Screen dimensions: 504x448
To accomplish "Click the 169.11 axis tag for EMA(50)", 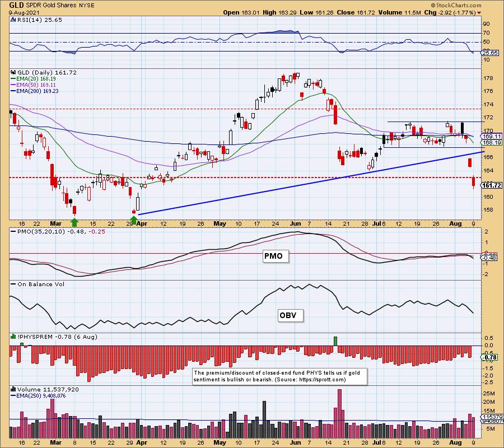I will coord(492,136).
